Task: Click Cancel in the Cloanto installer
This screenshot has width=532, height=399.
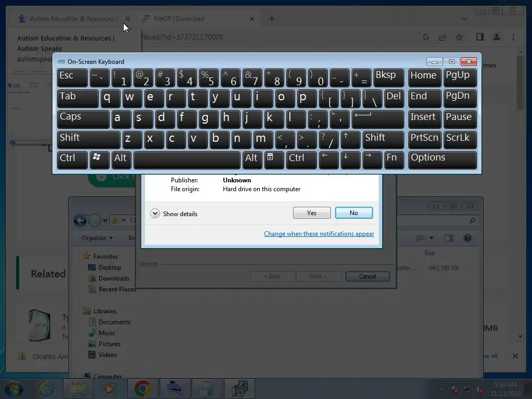Action: tap(367, 276)
